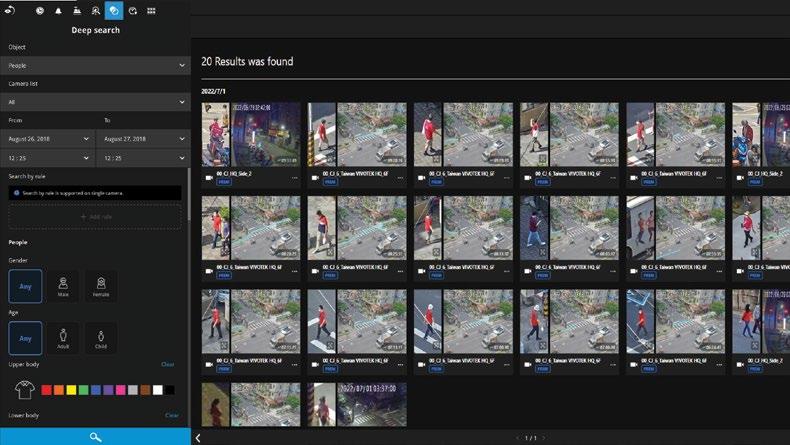
Task: Select Any under Gender
Action: pos(25,286)
